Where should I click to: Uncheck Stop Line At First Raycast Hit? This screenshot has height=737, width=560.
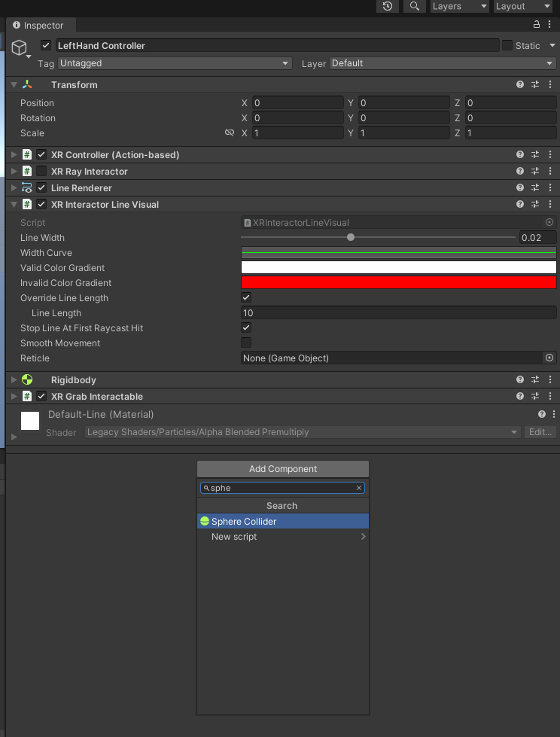(246, 328)
